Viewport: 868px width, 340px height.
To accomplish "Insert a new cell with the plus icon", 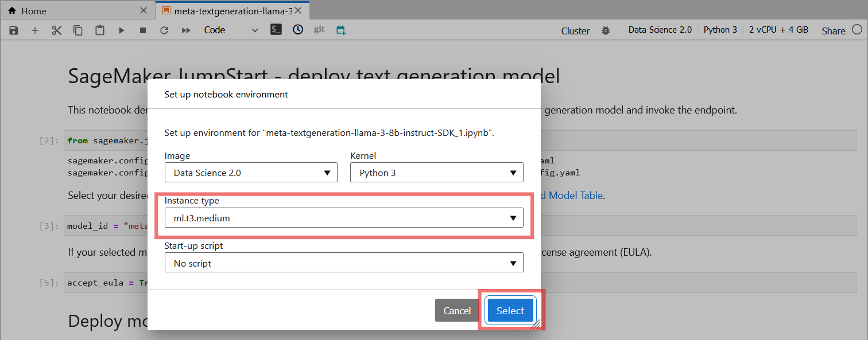I will point(35,30).
